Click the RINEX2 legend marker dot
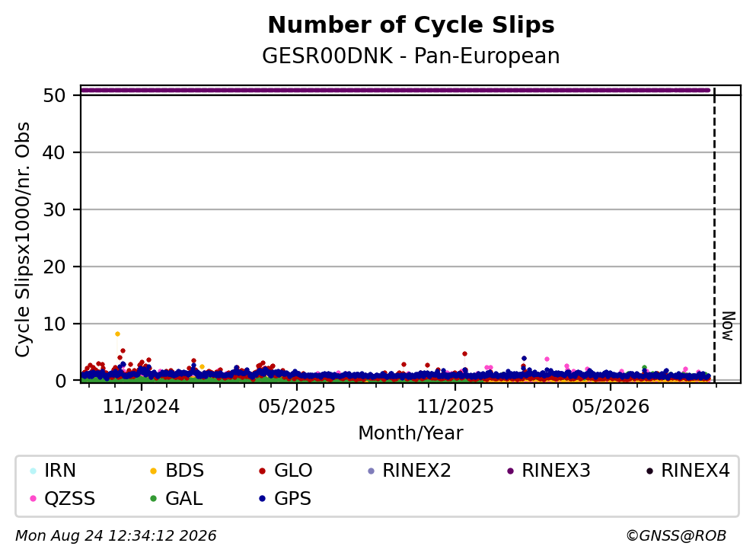The width and height of the screenshot is (756, 559). tap(371, 471)
